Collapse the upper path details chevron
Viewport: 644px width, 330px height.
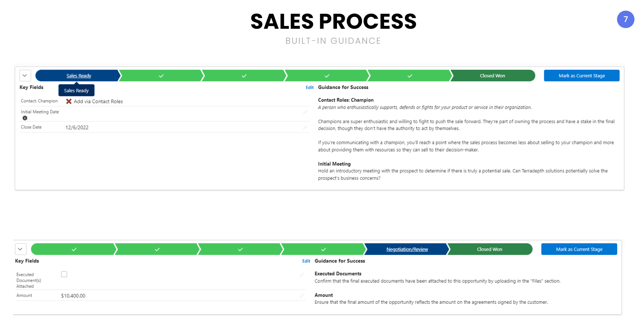point(25,76)
